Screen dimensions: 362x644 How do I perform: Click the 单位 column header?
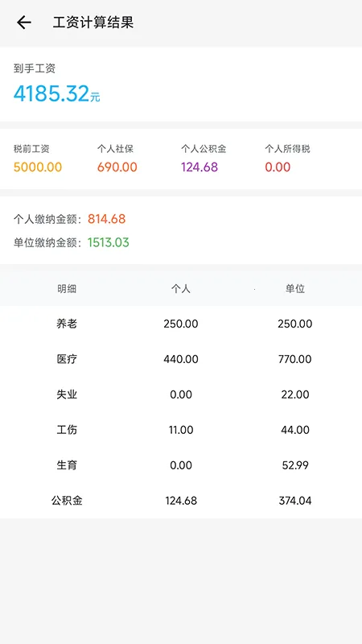[295, 289]
